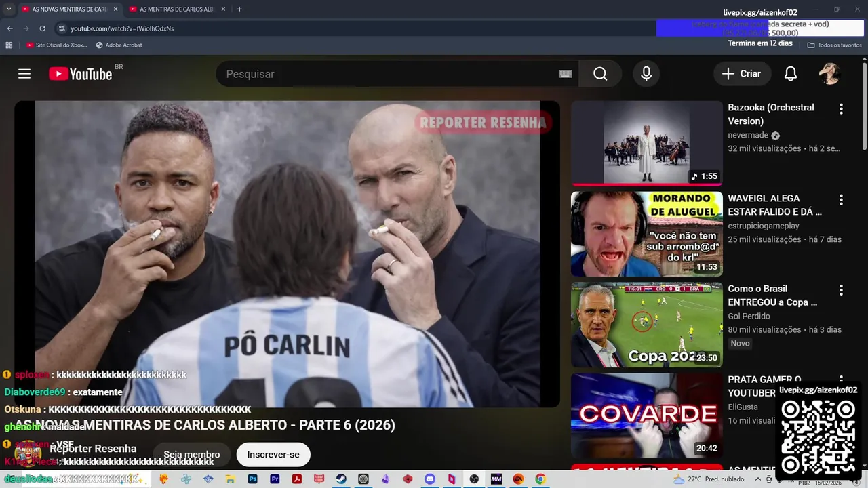
Task: Open the Como o Brasil ENTREGOU a Copa title
Action: pyautogui.click(x=772, y=296)
